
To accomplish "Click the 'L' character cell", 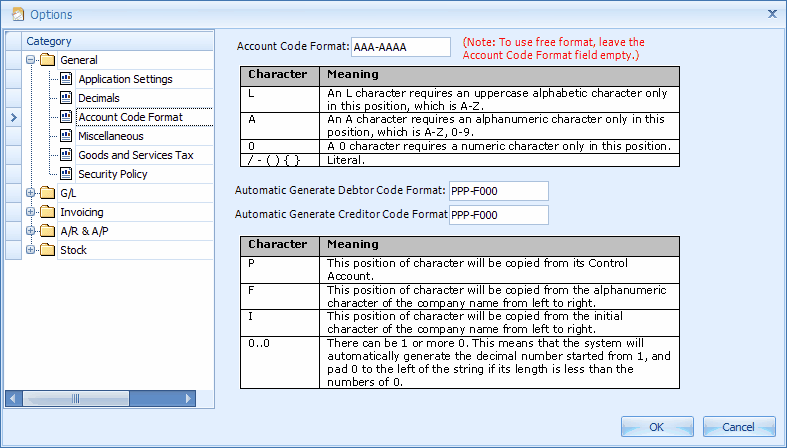I will tap(280, 99).
